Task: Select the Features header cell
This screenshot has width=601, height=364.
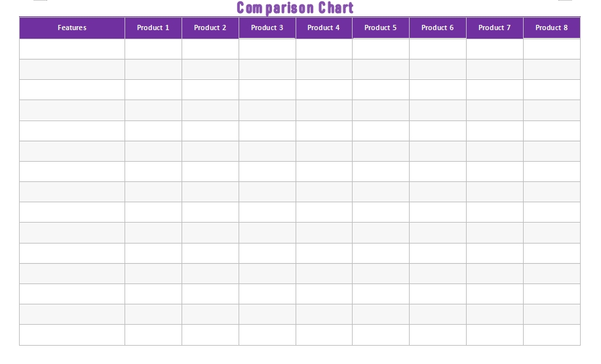Action: 72,28
